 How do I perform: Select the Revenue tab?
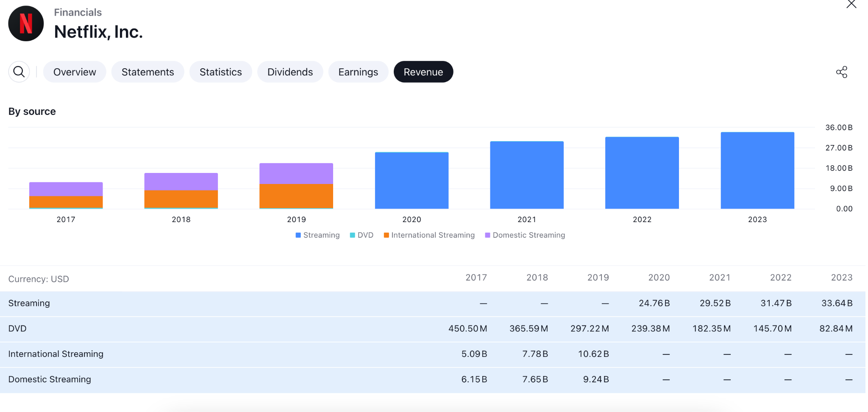tap(423, 72)
